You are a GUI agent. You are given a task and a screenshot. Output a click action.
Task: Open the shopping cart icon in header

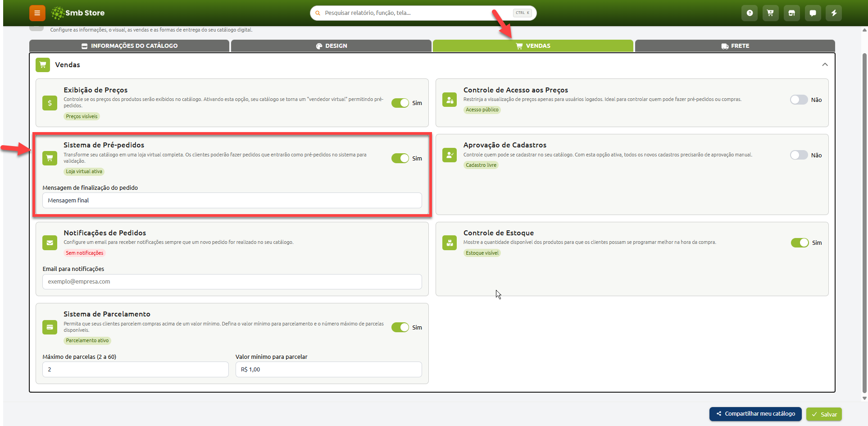click(770, 13)
